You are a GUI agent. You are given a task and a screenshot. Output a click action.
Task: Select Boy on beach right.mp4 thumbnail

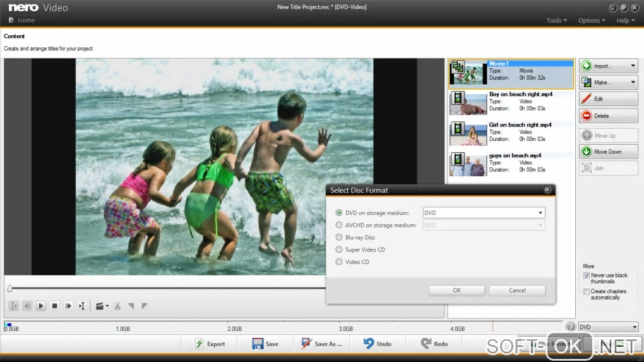[x=468, y=103]
